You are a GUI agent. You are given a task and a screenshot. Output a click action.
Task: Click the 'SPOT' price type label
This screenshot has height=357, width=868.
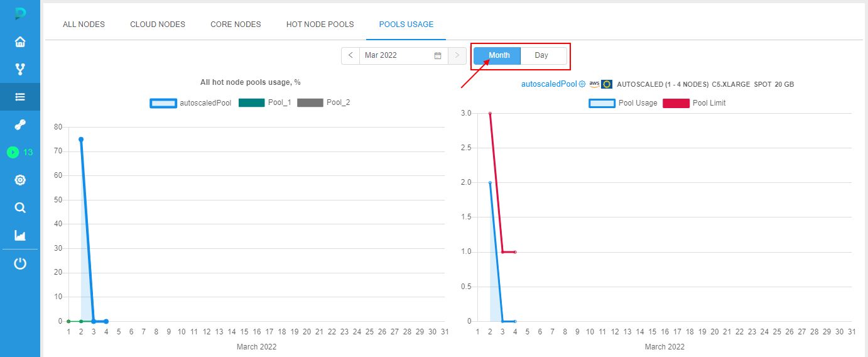coord(762,84)
